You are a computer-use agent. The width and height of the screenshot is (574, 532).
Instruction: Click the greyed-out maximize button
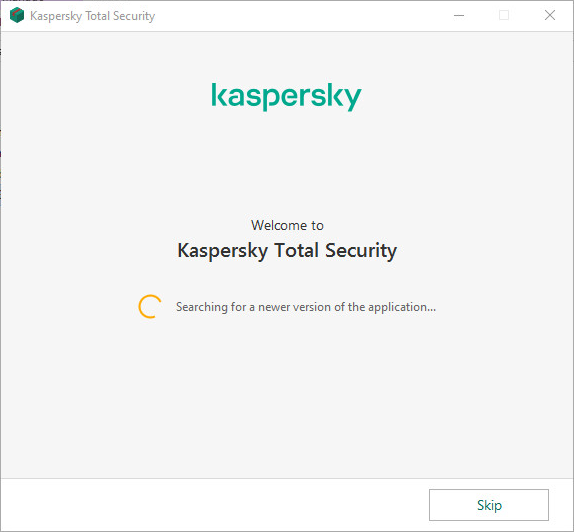pos(504,15)
